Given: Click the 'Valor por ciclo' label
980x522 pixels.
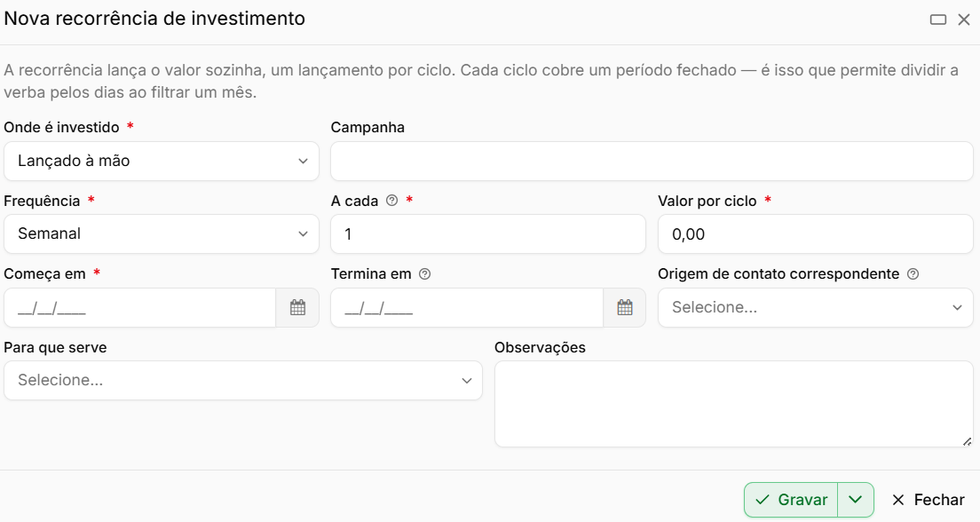Looking at the screenshot, I should (x=707, y=201).
